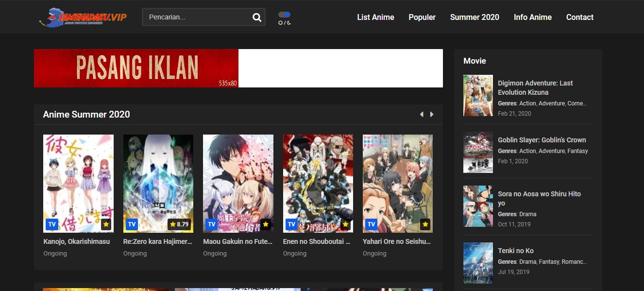Click star badge on Yahari Ore poster

click(x=425, y=224)
